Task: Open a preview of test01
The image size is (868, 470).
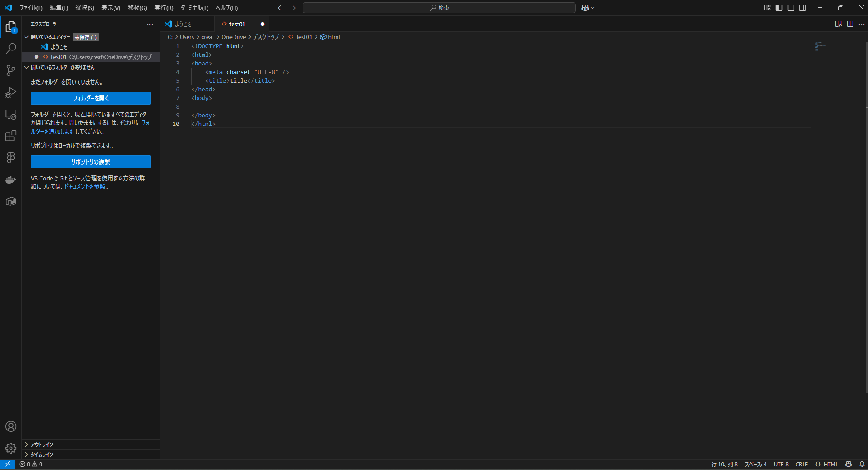Action: (x=838, y=24)
